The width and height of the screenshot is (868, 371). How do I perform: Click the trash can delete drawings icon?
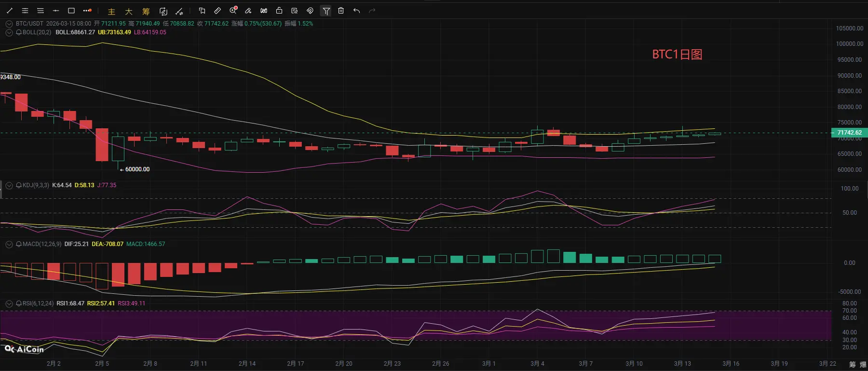pos(341,11)
